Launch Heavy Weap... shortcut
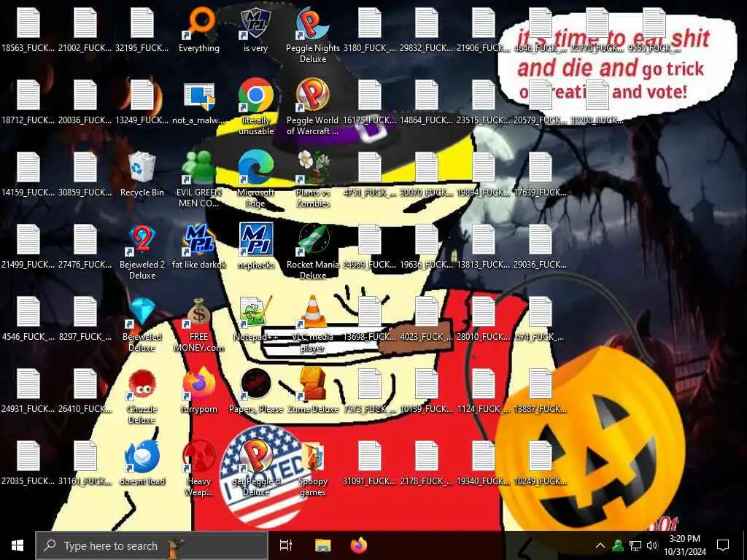Viewport: 747px width, 560px height. [199, 468]
